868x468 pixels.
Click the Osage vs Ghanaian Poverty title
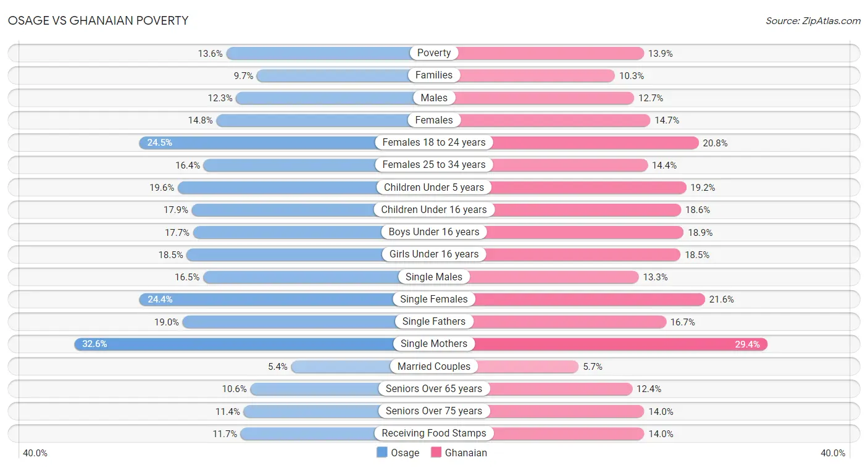[98, 20]
